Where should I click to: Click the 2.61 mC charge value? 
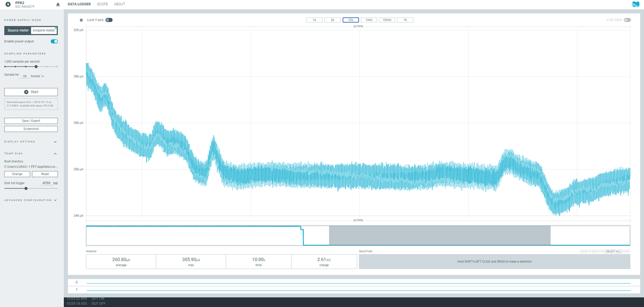click(x=324, y=260)
